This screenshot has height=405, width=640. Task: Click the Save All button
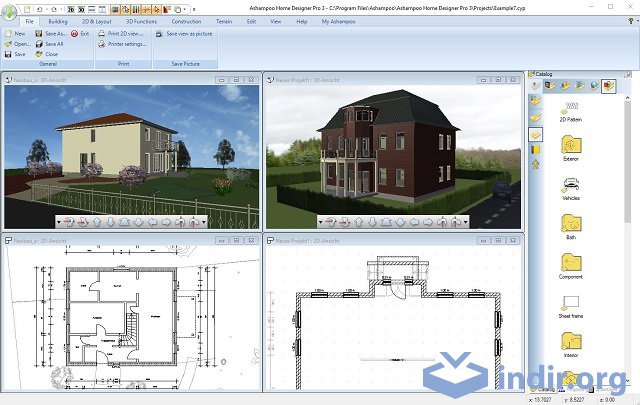pyautogui.click(x=49, y=44)
